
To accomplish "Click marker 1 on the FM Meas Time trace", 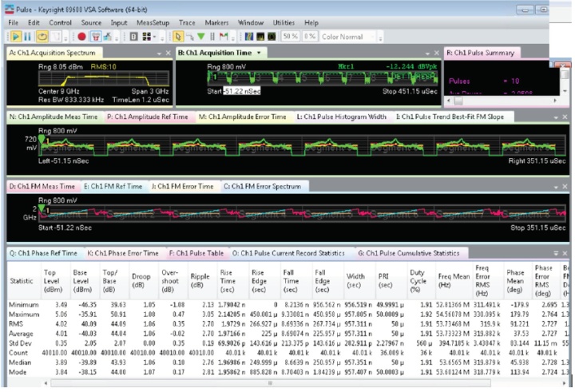I will click(x=42, y=208).
